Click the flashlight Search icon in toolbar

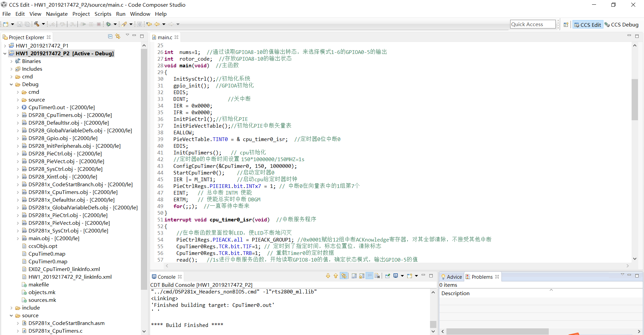(x=124, y=24)
